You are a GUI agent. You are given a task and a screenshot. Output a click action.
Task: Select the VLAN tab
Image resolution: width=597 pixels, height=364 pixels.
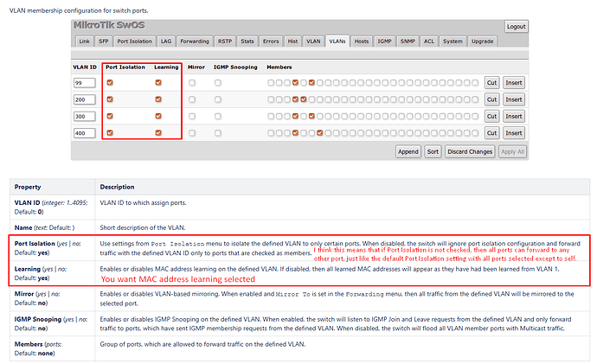[x=313, y=42]
